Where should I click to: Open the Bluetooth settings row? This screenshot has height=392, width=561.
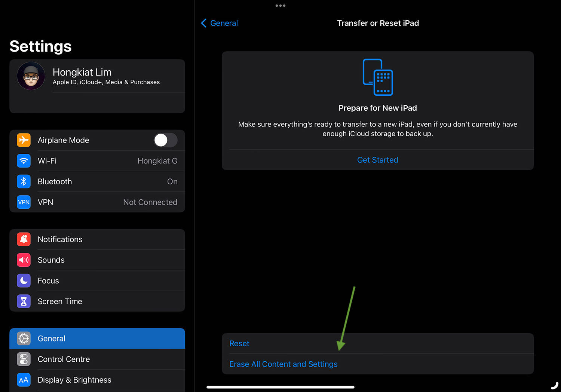pyautogui.click(x=97, y=181)
